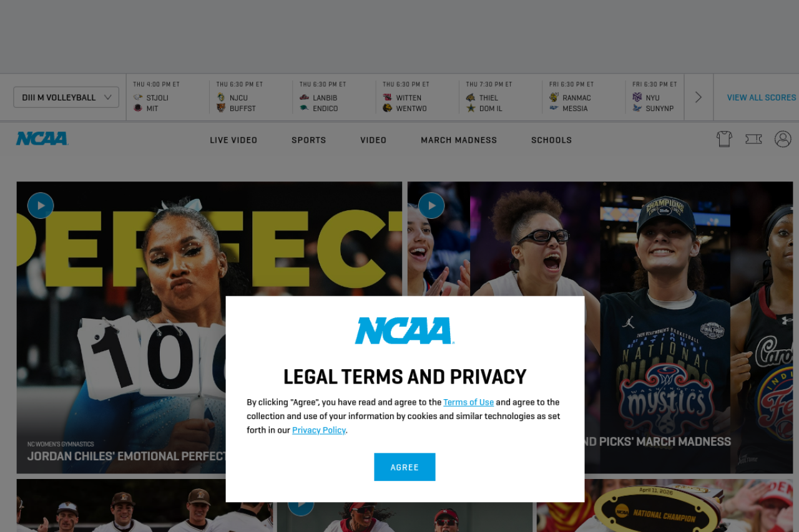Screen dimensions: 799x532
Task: Click the NCAA logo in navigation bar
Action: coord(42,138)
